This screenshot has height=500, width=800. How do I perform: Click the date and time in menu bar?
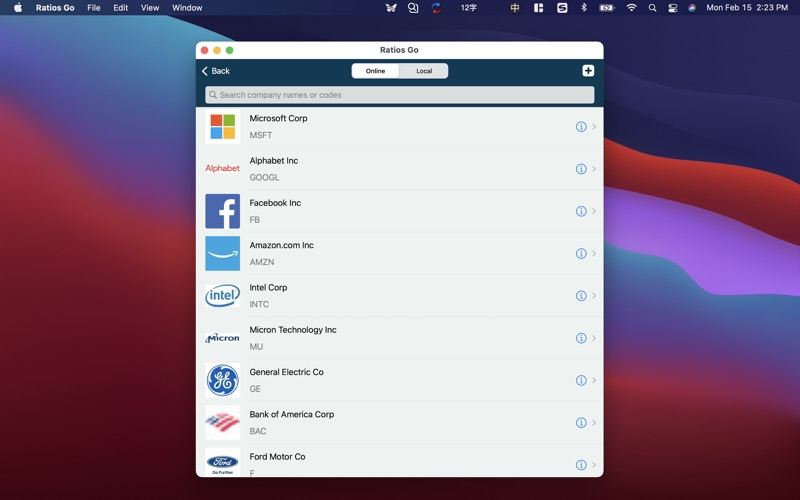747,8
